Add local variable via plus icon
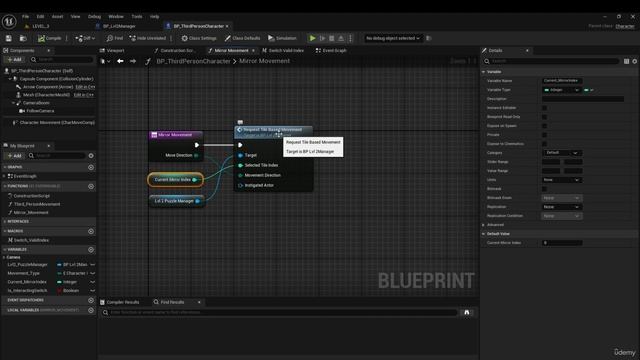 click(91, 310)
